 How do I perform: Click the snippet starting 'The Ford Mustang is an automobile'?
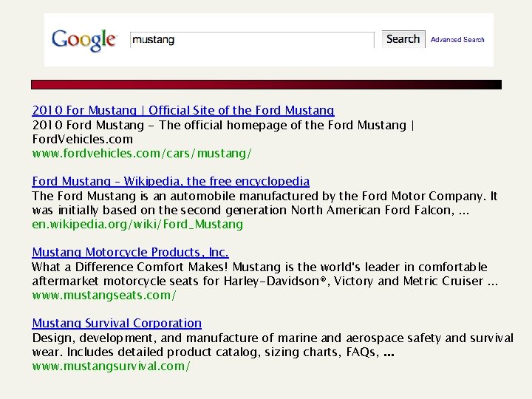tap(265, 203)
